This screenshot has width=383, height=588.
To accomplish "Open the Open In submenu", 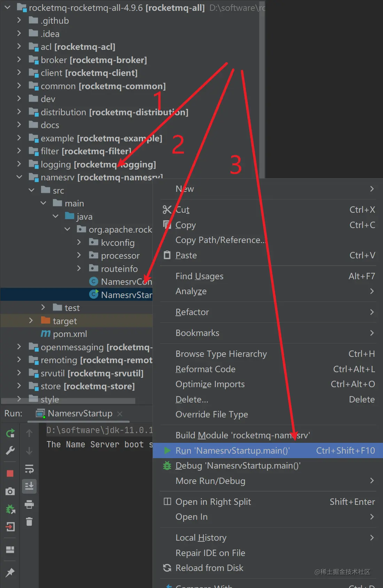I will coord(268,517).
